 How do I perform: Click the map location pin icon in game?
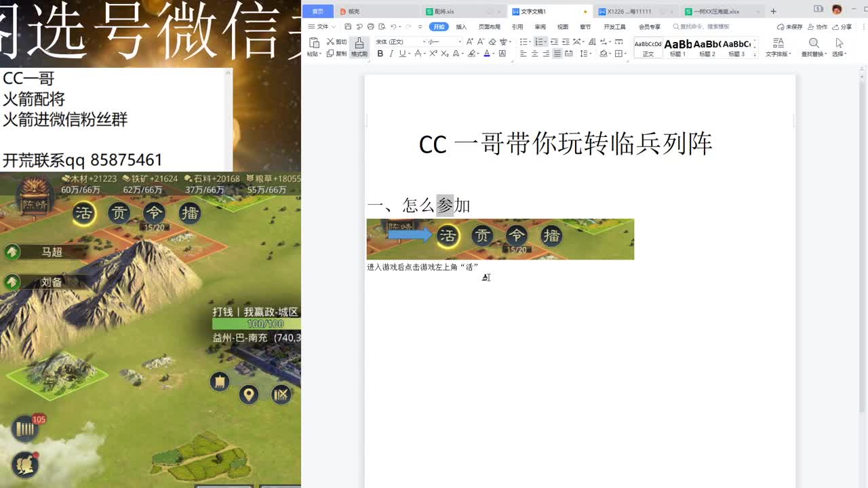(249, 394)
